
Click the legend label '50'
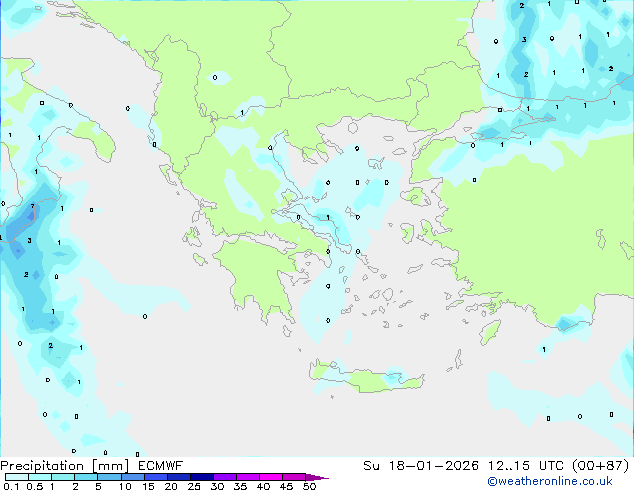point(309,486)
